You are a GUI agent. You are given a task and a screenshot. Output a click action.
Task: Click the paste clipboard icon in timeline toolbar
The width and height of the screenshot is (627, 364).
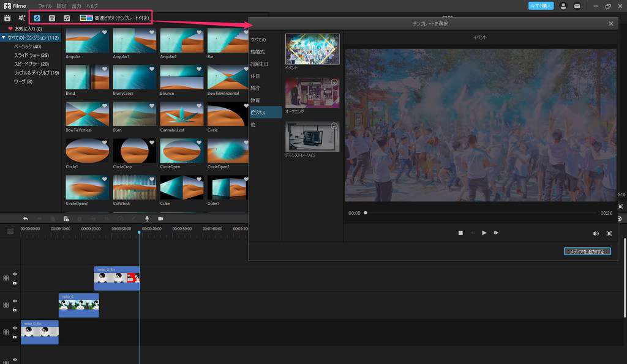pyautogui.click(x=66, y=218)
